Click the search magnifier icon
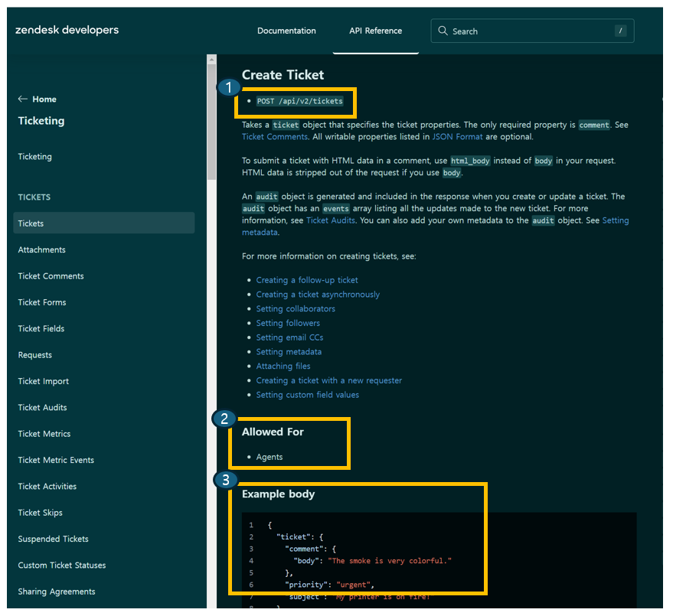The image size is (673, 616). (443, 31)
